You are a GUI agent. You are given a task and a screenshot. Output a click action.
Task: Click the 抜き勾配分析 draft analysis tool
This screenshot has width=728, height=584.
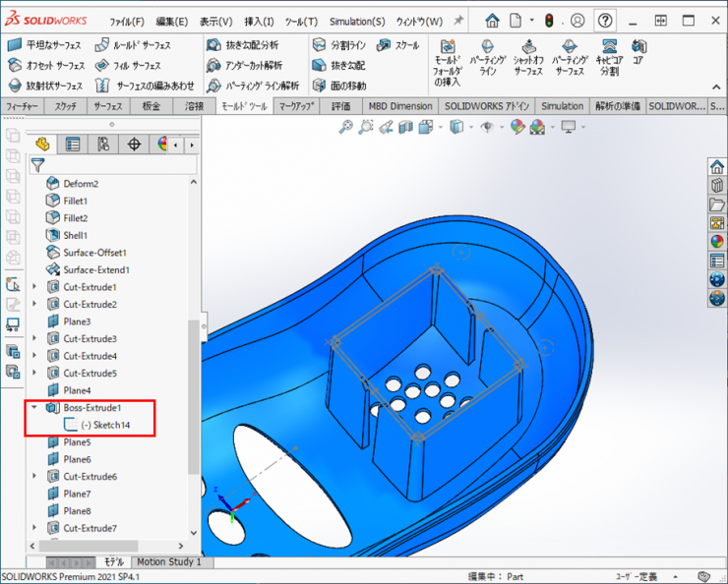[x=243, y=44]
